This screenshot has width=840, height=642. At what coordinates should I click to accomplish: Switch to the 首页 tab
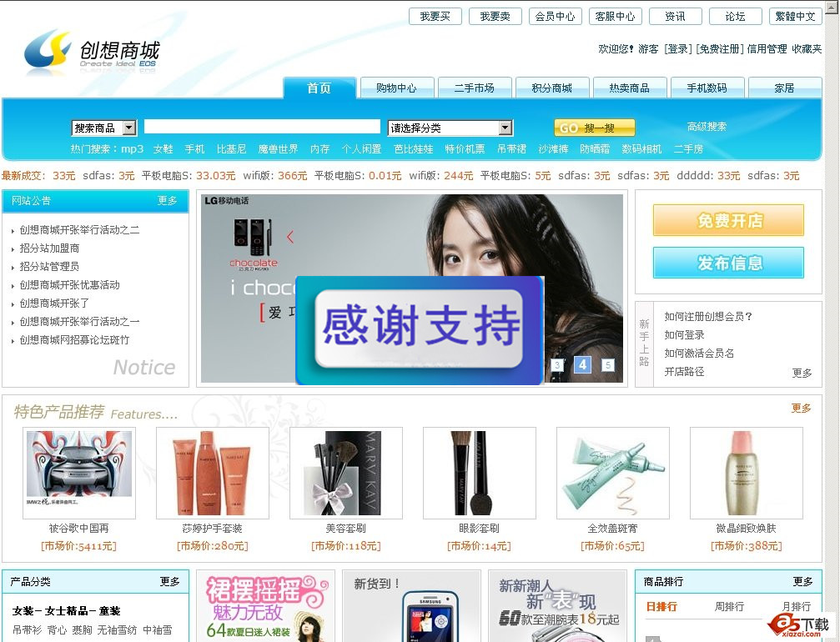(319, 88)
